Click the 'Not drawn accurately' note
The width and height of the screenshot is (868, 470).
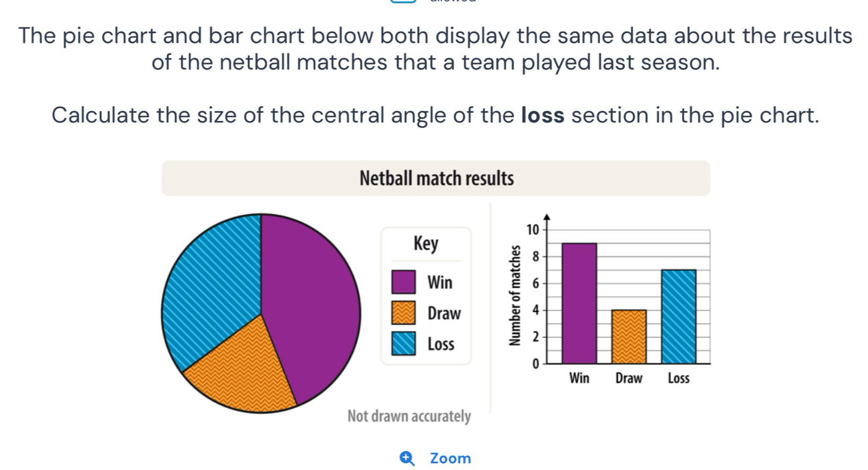pyautogui.click(x=409, y=417)
